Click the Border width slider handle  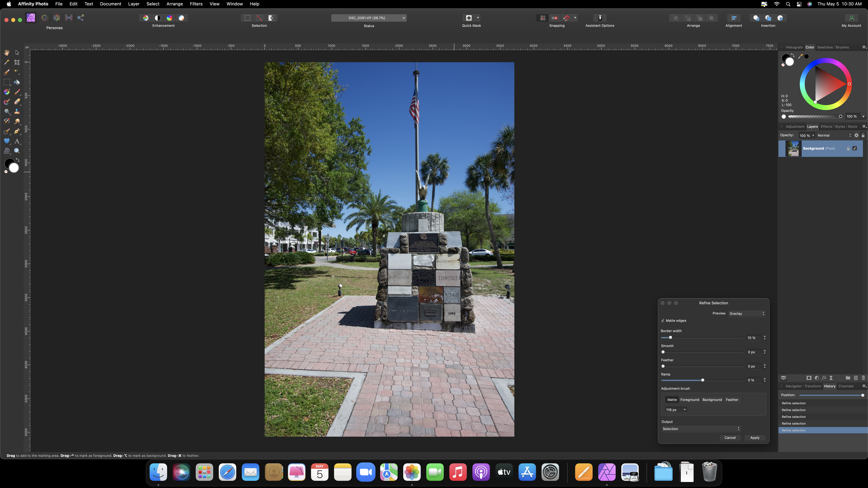pos(670,338)
